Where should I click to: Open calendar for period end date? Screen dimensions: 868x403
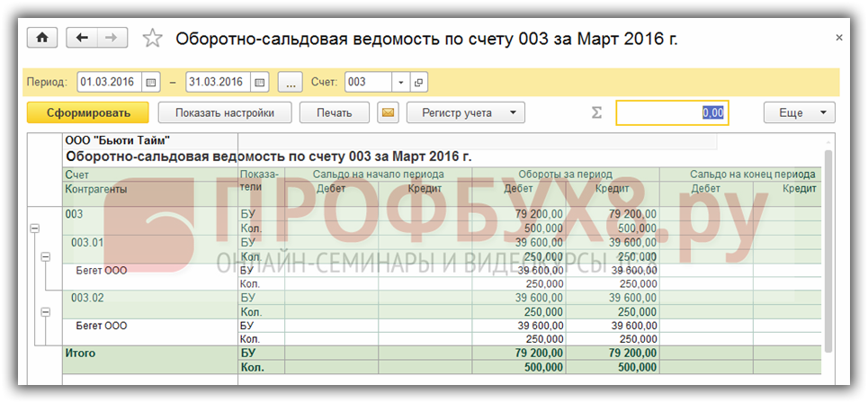[260, 83]
